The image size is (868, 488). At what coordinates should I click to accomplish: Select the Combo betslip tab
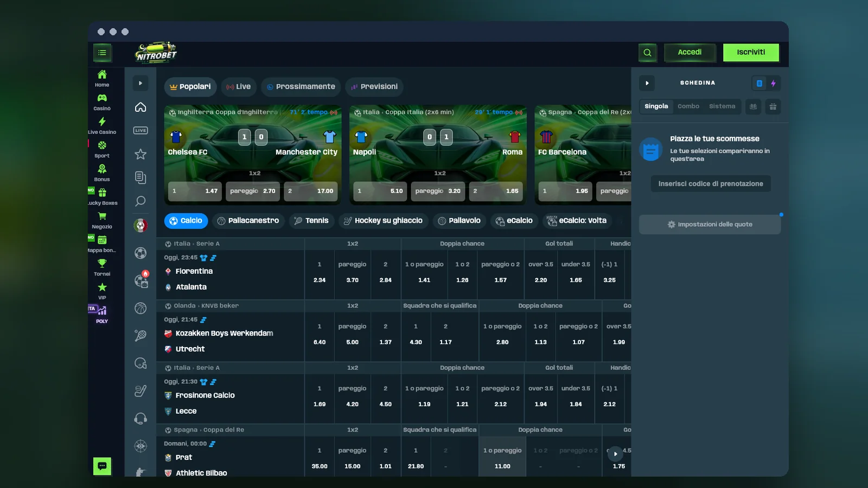[x=688, y=106]
